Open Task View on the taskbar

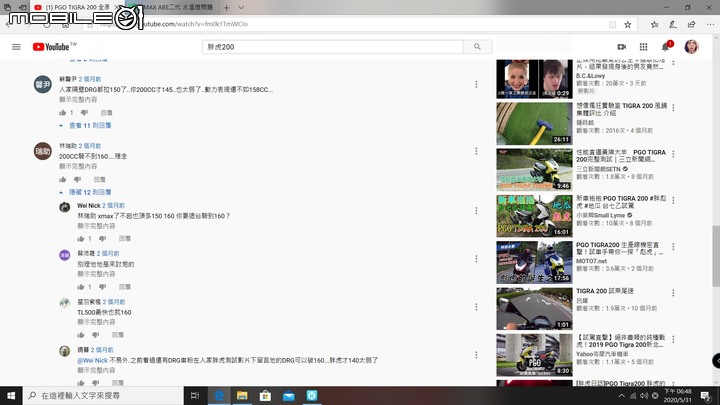[x=195, y=395]
